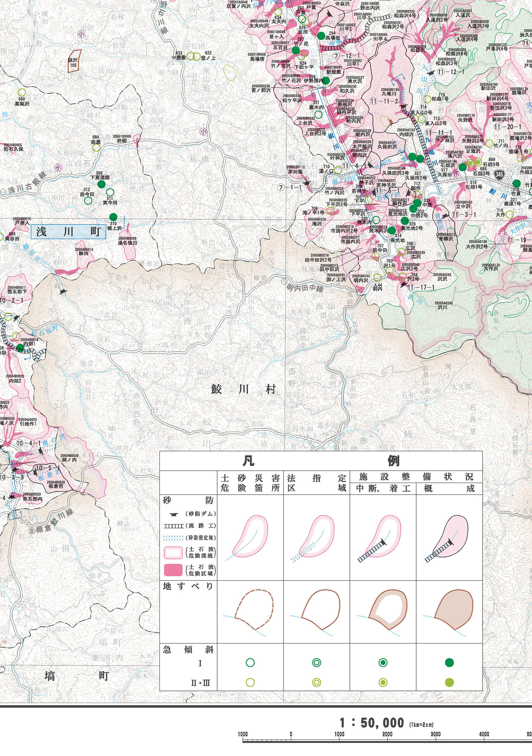This screenshot has width=532, height=756.
Task: Click the 施設整備状況 legend column header
Action: [x=416, y=477]
